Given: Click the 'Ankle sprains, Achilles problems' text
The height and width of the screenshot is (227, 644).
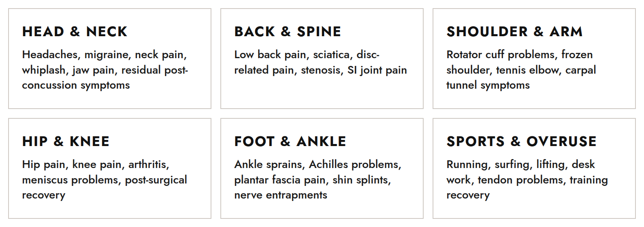Looking at the screenshot, I should (x=318, y=179).
